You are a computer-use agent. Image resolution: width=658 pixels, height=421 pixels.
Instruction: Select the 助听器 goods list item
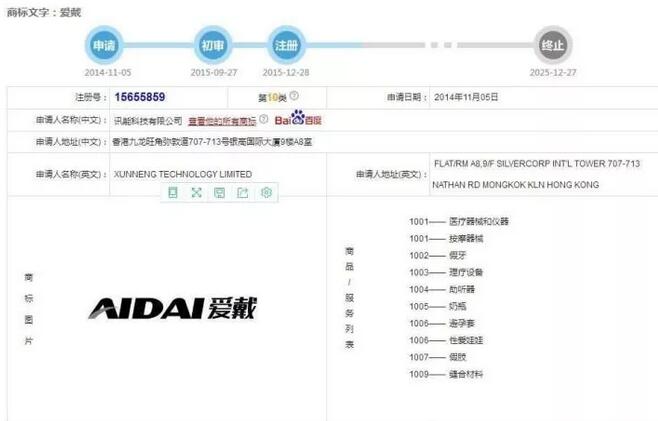[466, 289]
